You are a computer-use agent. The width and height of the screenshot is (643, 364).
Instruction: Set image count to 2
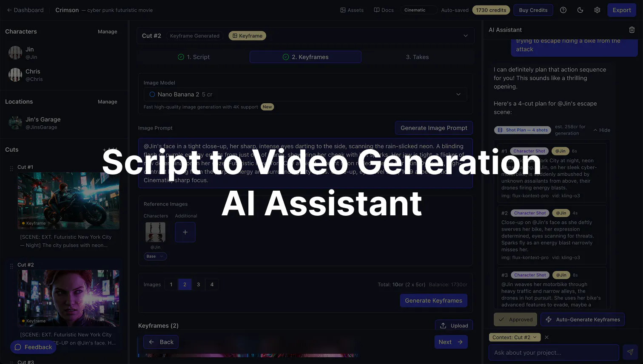click(x=185, y=285)
